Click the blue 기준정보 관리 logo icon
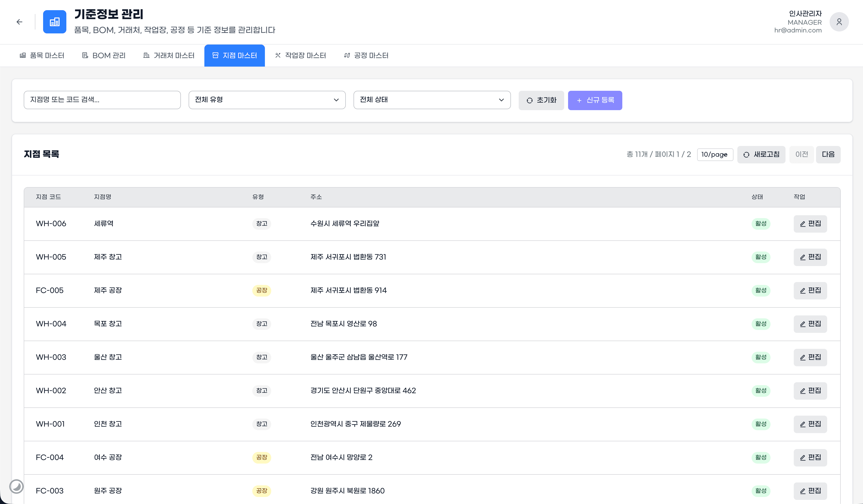The height and width of the screenshot is (504, 863). click(x=54, y=22)
